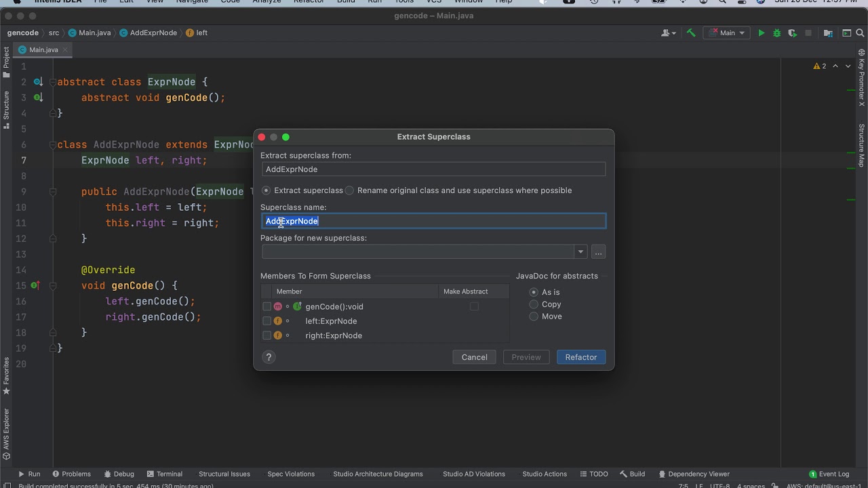Open the Project Structure folder icon
Image resolution: width=868 pixels, height=488 pixels.
click(828, 33)
